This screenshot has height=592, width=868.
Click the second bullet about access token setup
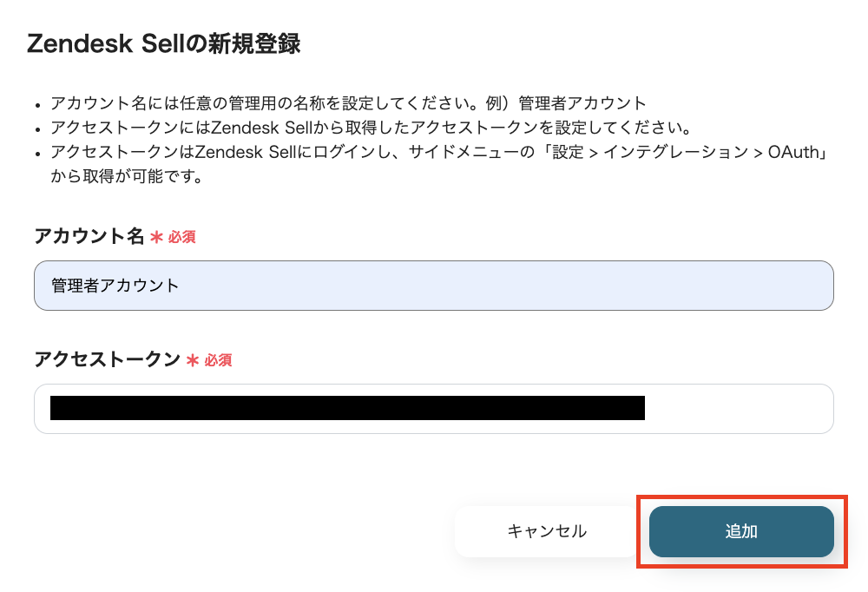point(369,128)
